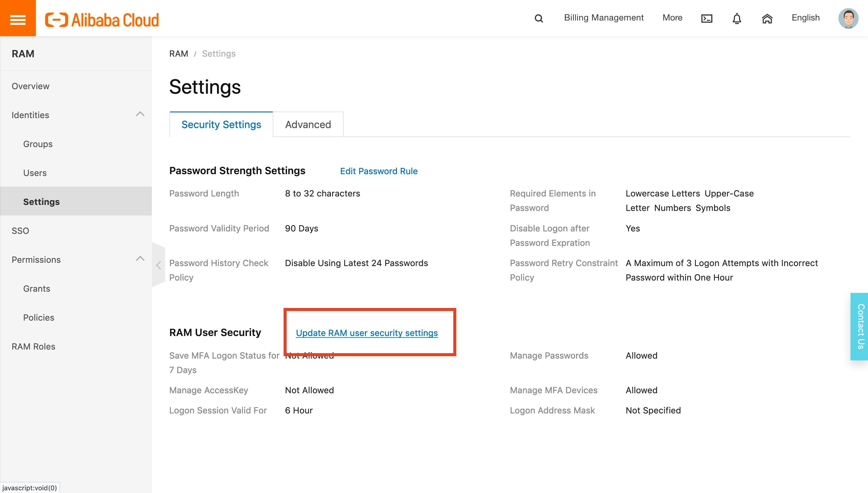Open the user avatar menu

point(848,18)
